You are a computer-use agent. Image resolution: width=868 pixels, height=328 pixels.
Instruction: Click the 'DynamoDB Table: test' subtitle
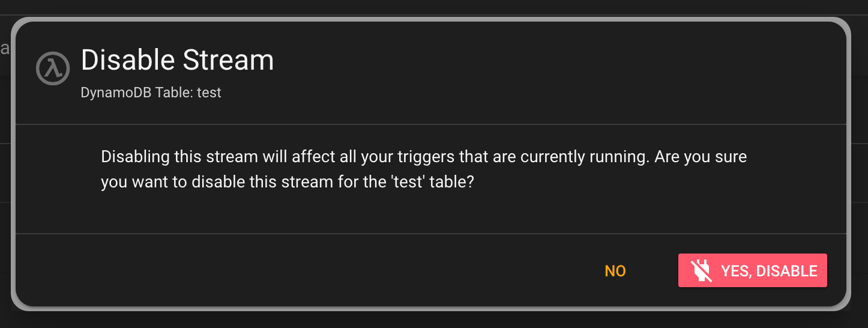point(151,93)
